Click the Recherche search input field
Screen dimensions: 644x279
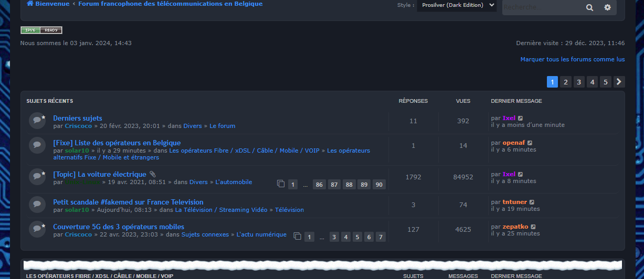542,7
